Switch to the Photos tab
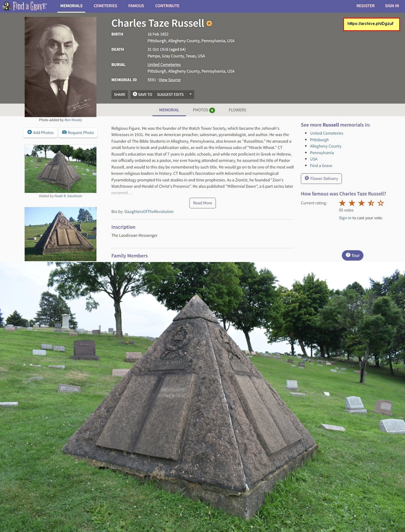The width and height of the screenshot is (405, 532). (x=204, y=110)
